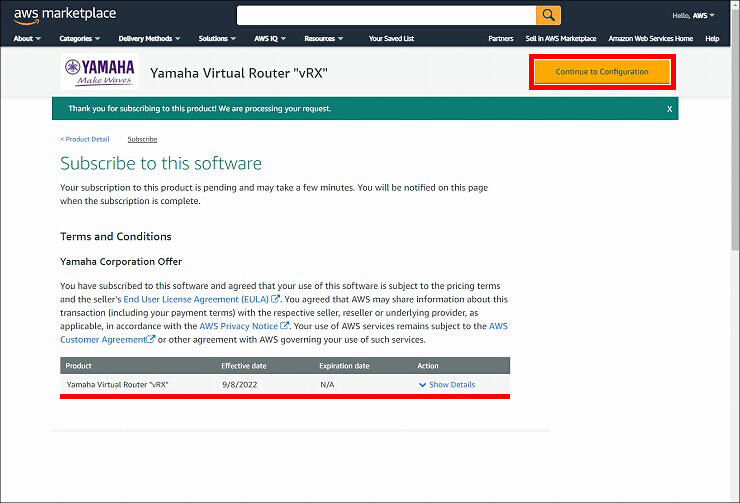Click the page vertical scrollbar
This screenshot has height=503, width=740.
735,132
